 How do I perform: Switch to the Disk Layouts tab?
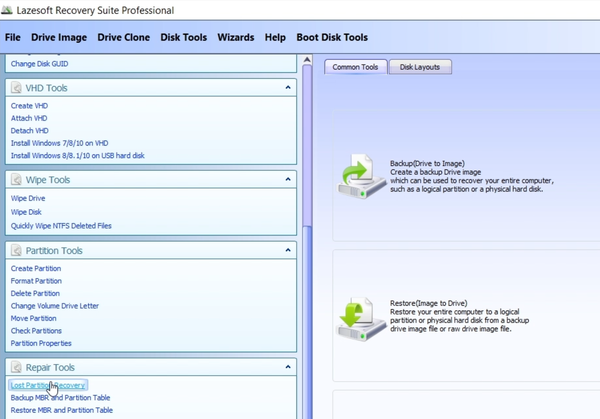coord(420,67)
